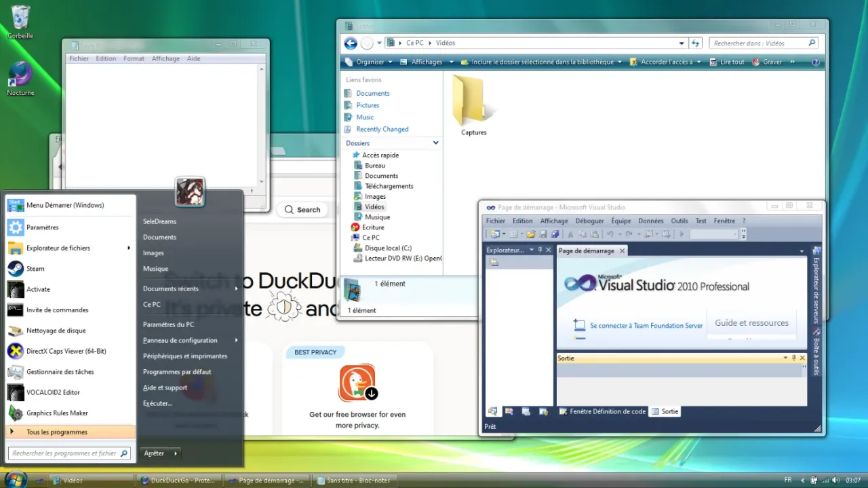This screenshot has width=868, height=488.
Task: Click the Explorer window back arrow button
Action: [x=351, y=43]
